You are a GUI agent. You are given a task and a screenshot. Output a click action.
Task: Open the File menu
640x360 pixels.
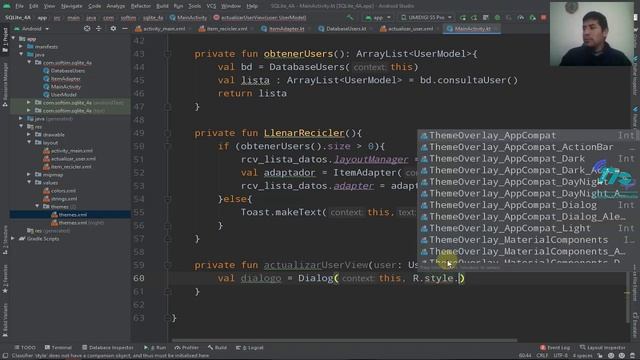click(x=19, y=6)
